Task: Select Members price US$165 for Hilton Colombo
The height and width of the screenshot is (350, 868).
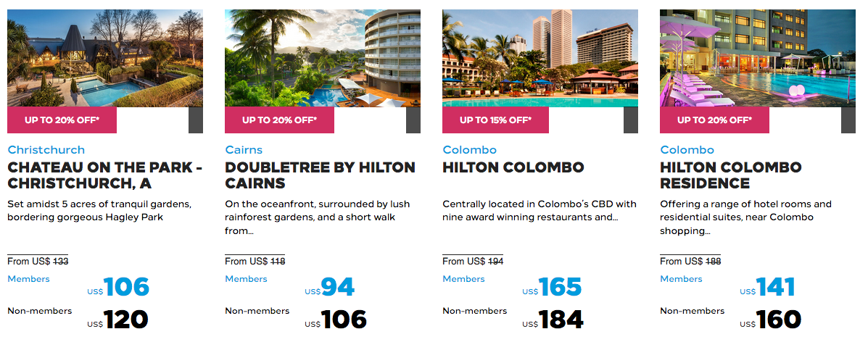Action: tap(560, 288)
